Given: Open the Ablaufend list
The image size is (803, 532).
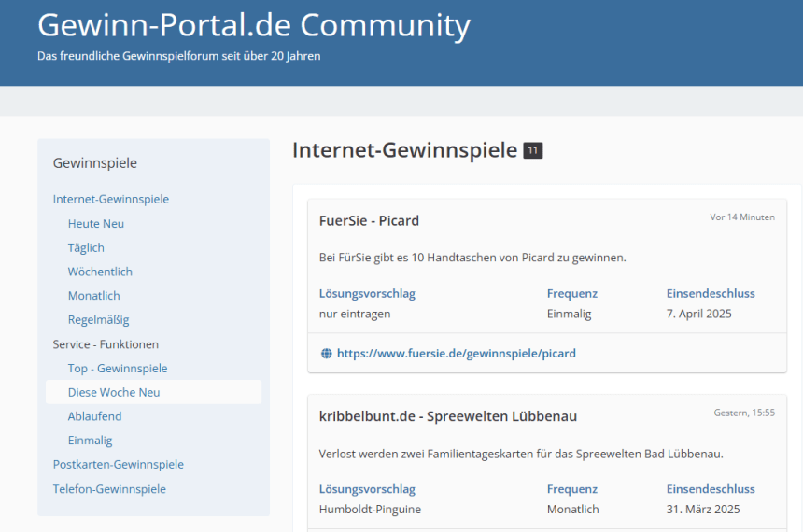Looking at the screenshot, I should pyautogui.click(x=94, y=416).
